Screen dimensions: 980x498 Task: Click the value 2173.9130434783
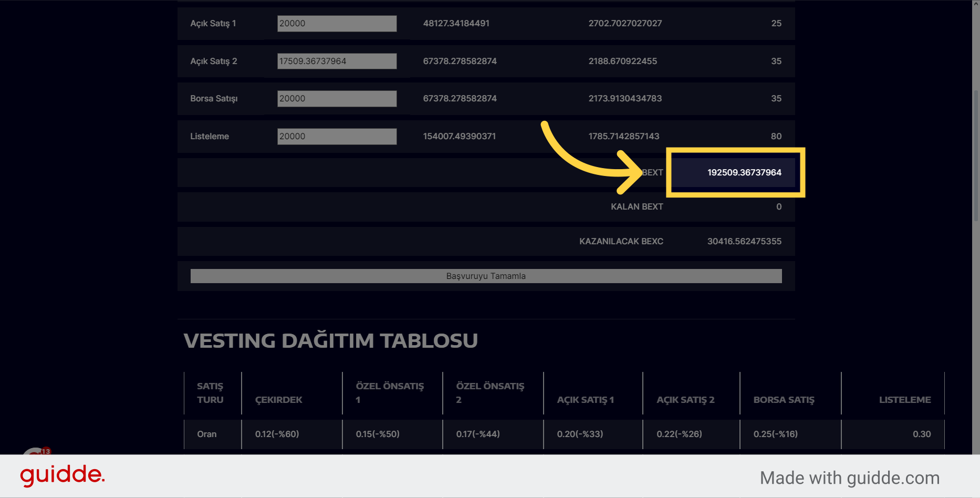coord(625,99)
